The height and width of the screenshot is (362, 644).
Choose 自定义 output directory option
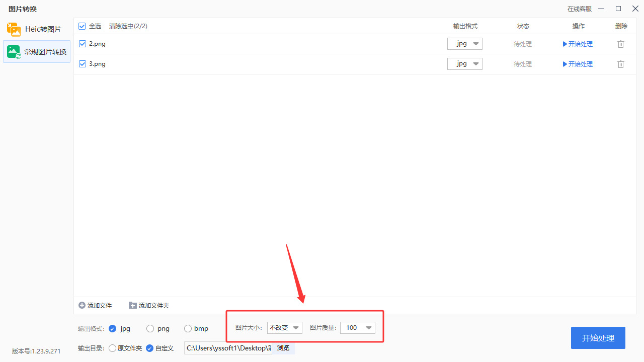click(149, 348)
